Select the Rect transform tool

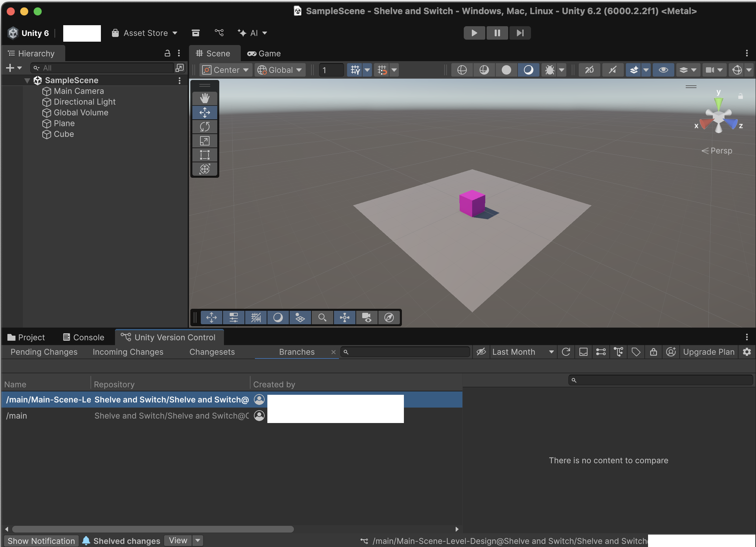(x=204, y=155)
